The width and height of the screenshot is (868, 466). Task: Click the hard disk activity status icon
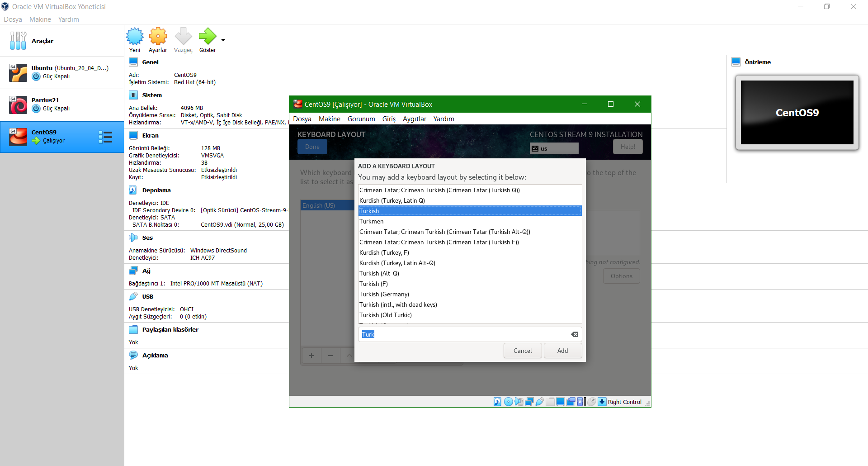pos(497,402)
